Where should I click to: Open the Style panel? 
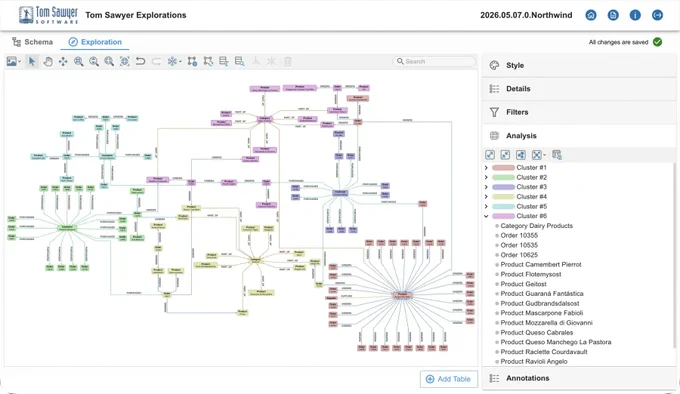(x=579, y=65)
